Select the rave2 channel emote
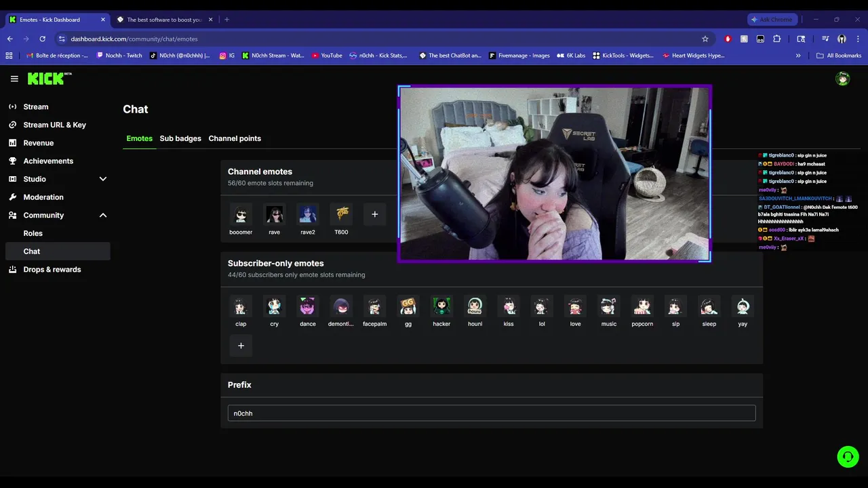868x488 pixels. point(308,214)
